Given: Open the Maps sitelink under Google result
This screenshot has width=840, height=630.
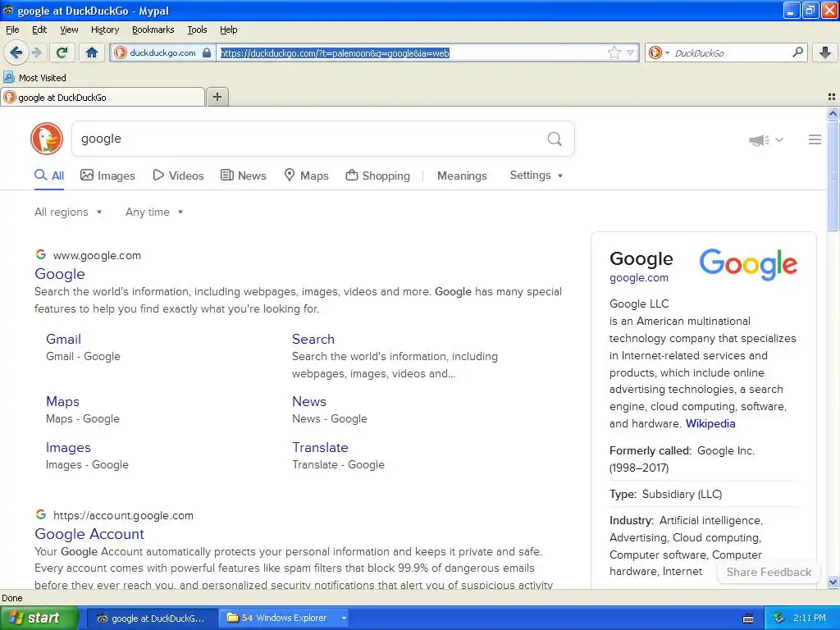Looking at the screenshot, I should [62, 401].
